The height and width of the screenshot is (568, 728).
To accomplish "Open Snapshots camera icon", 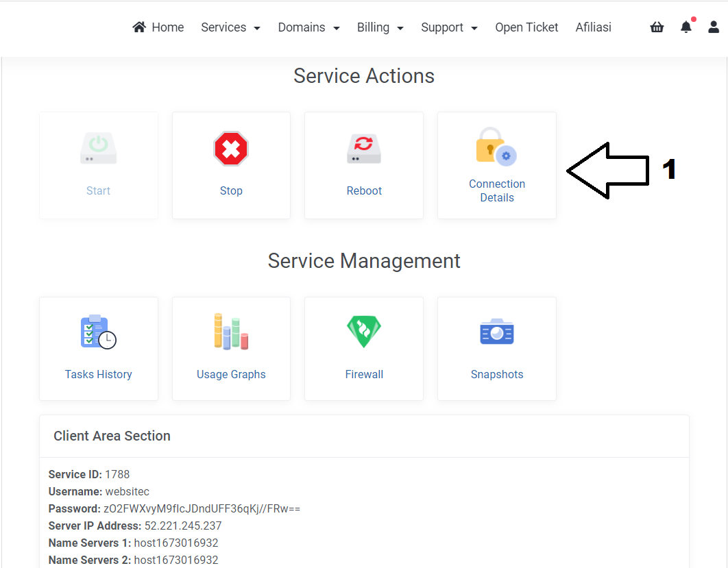I will (x=496, y=332).
